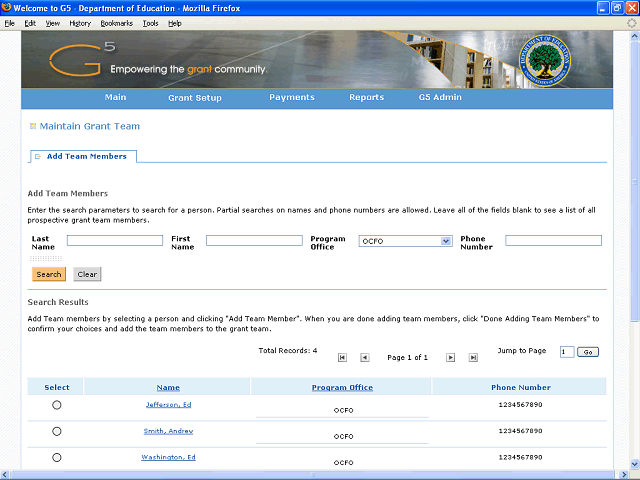Click the orange Search button

click(x=49, y=274)
